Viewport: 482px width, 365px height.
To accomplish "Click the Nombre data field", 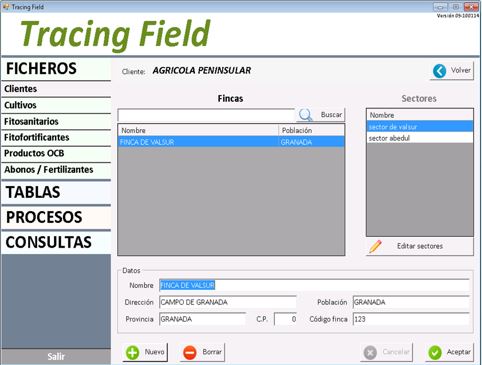I will [x=314, y=285].
